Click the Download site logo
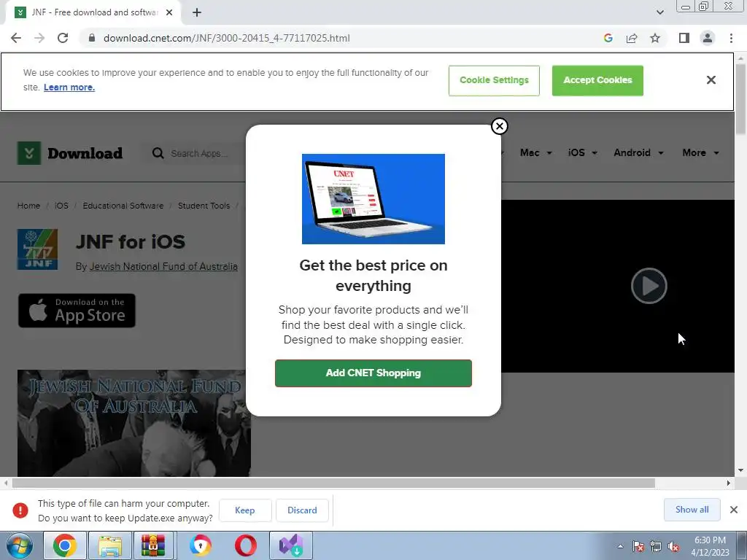This screenshot has width=747, height=560. click(x=70, y=153)
